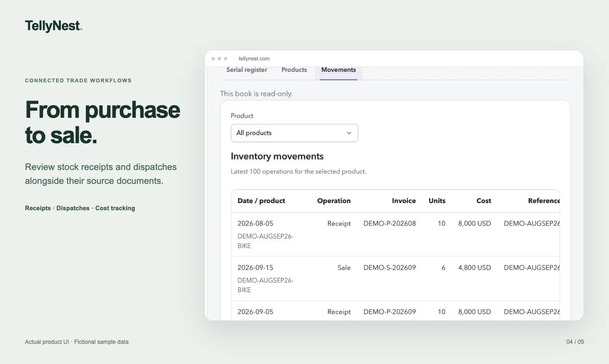
Task: Click the Receipt operation cell for DEMO-P-202609
Action: coord(339,312)
